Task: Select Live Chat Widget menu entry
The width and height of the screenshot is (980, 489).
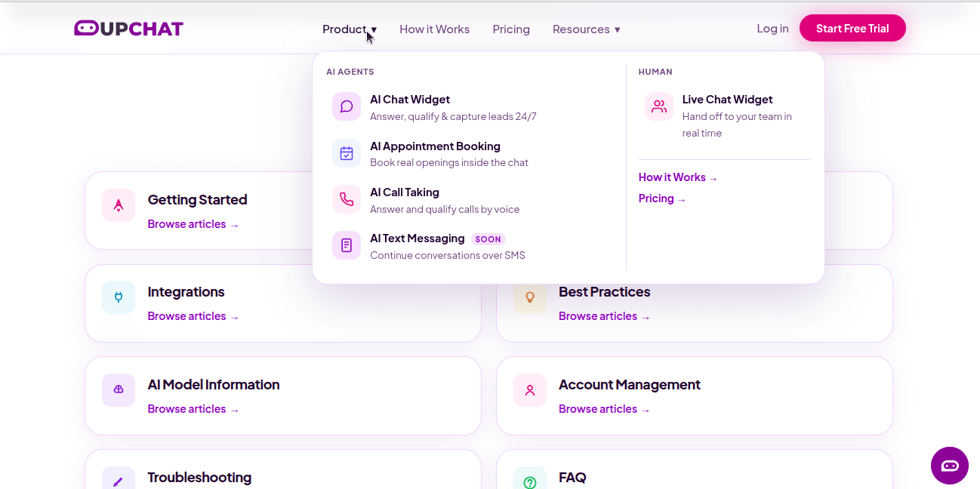Action: (x=725, y=115)
